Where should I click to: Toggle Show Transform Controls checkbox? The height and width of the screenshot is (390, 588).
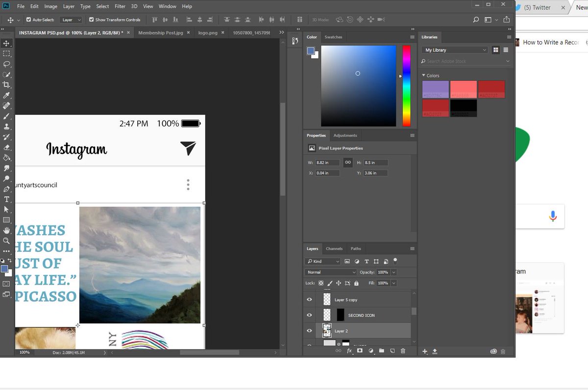[x=91, y=20]
